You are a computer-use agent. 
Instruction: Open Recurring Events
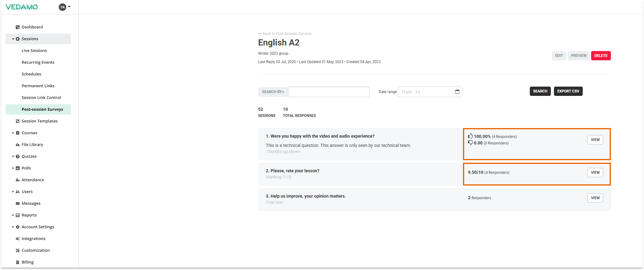[38, 62]
